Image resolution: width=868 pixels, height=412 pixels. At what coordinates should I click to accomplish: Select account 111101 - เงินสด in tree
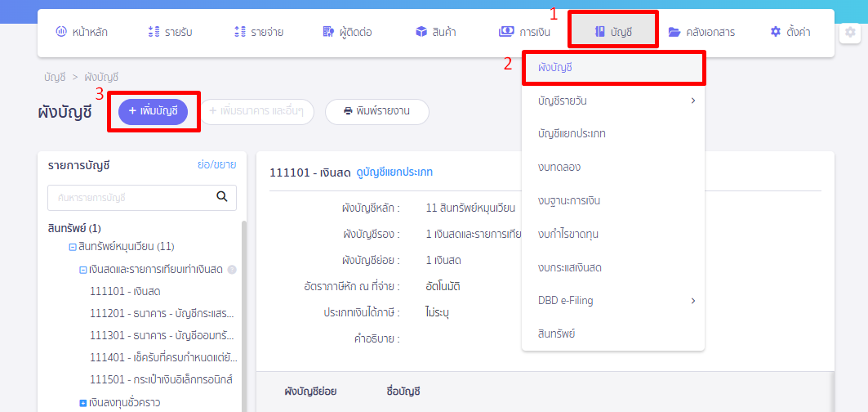tap(125, 291)
